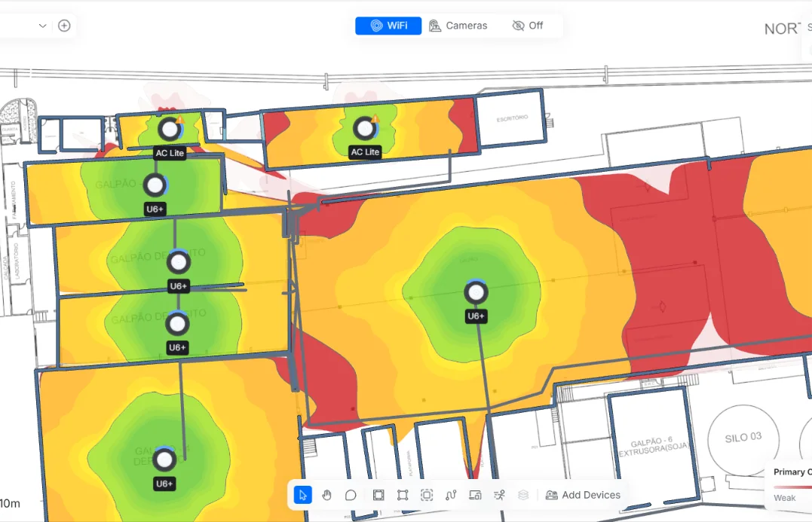
Task: Click Add Devices button
Action: click(583, 495)
